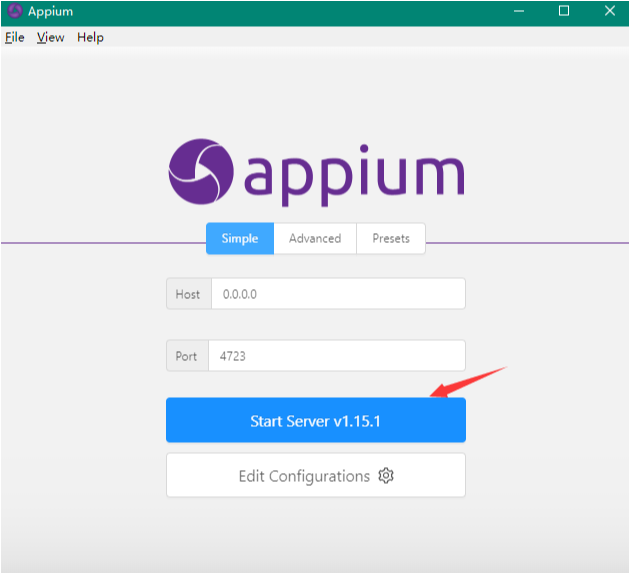Select the Simple tab

coord(240,238)
